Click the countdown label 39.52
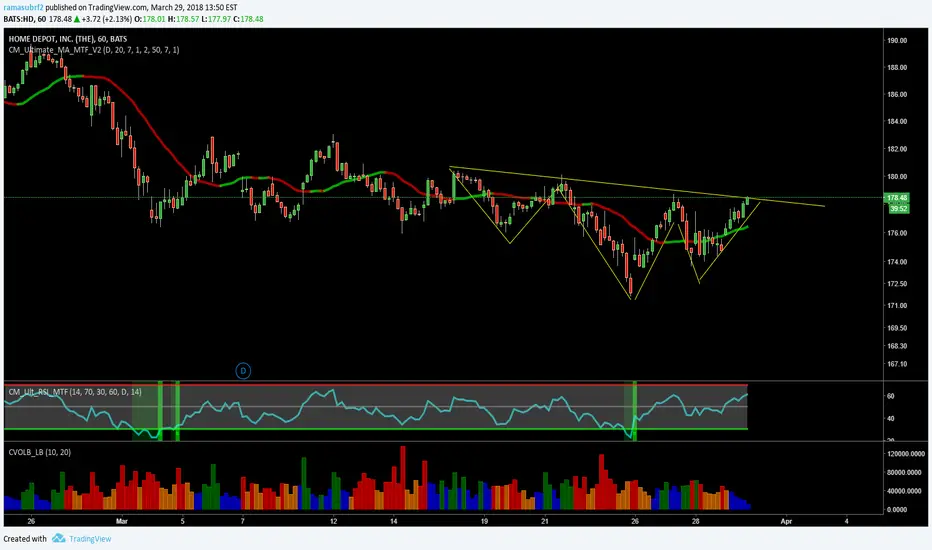This screenshot has width=932, height=550. pyautogui.click(x=899, y=209)
